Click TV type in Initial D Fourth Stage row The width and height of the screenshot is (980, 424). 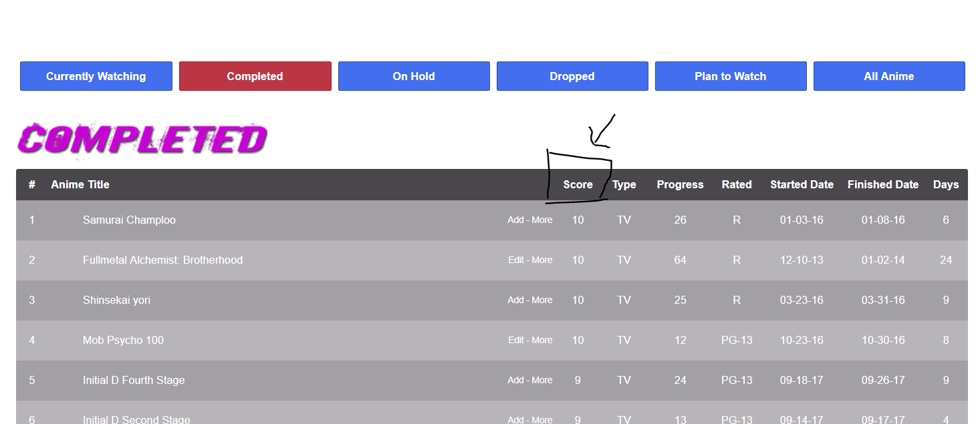point(624,380)
